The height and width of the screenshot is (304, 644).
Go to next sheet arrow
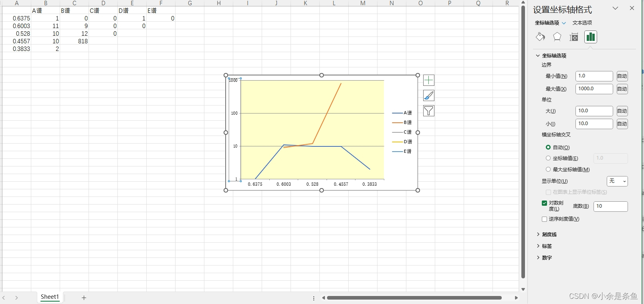16,298
